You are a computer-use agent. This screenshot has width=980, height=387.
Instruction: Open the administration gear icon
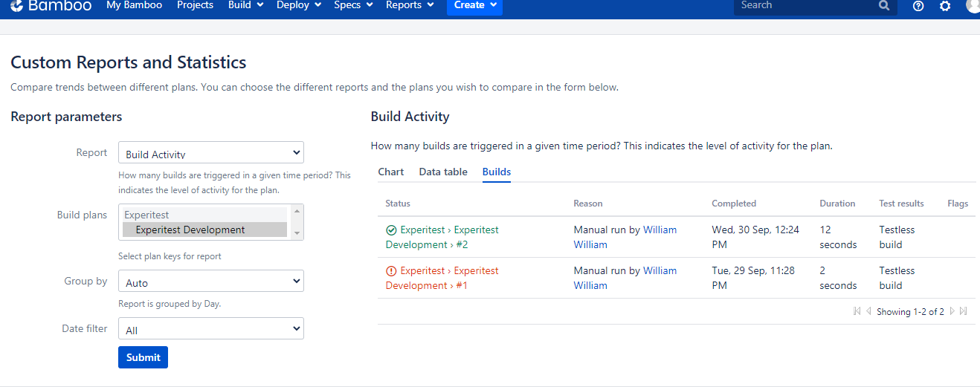[945, 6]
